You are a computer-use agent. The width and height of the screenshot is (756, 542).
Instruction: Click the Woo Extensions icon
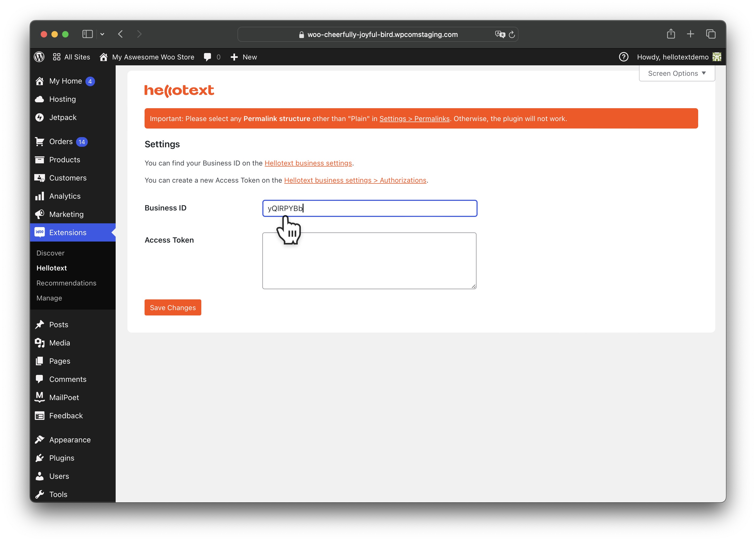click(x=40, y=232)
